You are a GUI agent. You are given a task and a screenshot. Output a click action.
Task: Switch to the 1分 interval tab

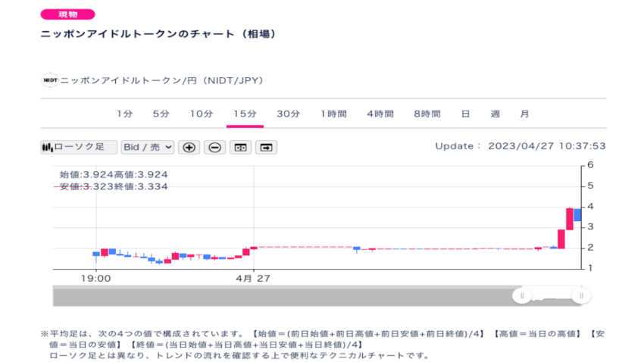(x=124, y=114)
